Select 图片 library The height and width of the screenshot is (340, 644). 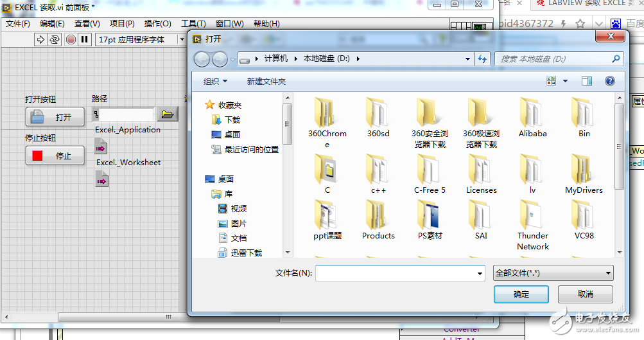[232, 223]
